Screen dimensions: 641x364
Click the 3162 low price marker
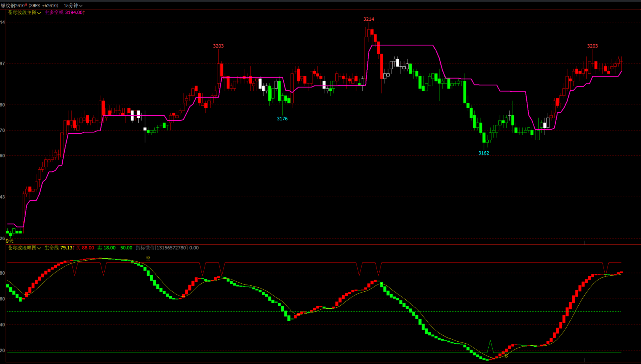pyautogui.click(x=484, y=153)
